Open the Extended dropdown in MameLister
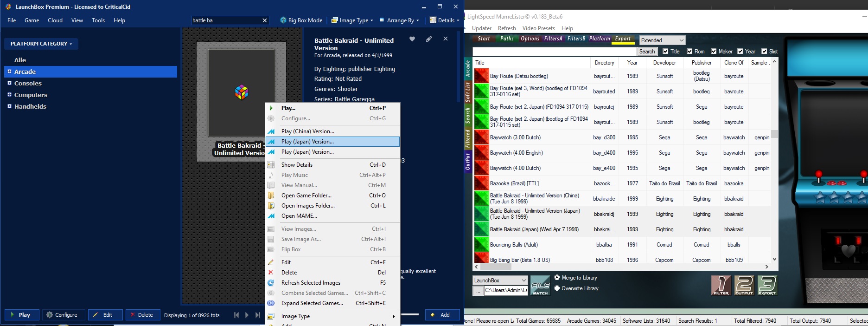The width and height of the screenshot is (868, 326). [x=662, y=40]
